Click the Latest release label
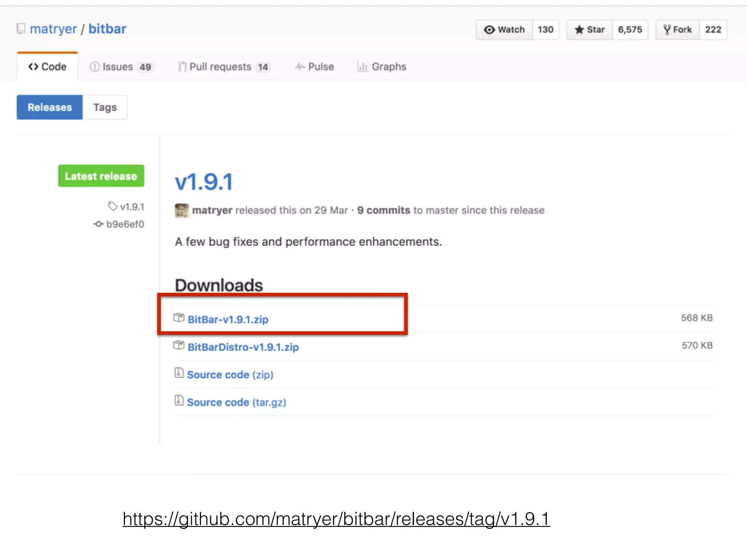Screen dimensions: 747x560 tap(101, 176)
